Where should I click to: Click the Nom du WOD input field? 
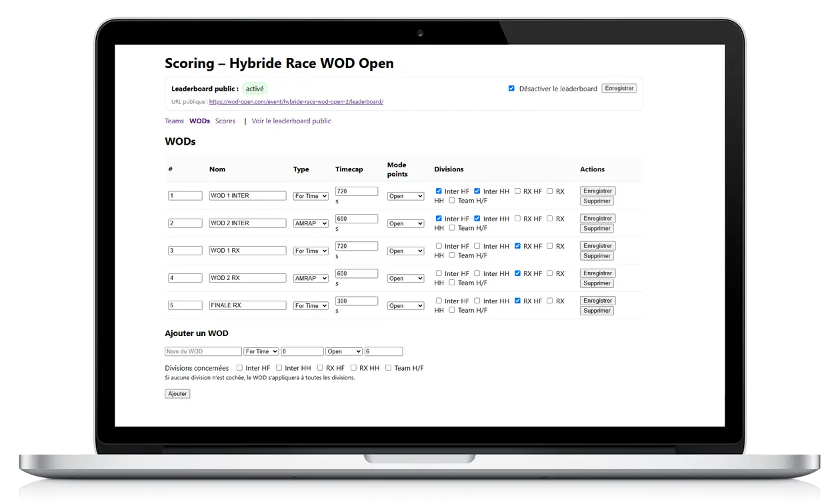[203, 351]
